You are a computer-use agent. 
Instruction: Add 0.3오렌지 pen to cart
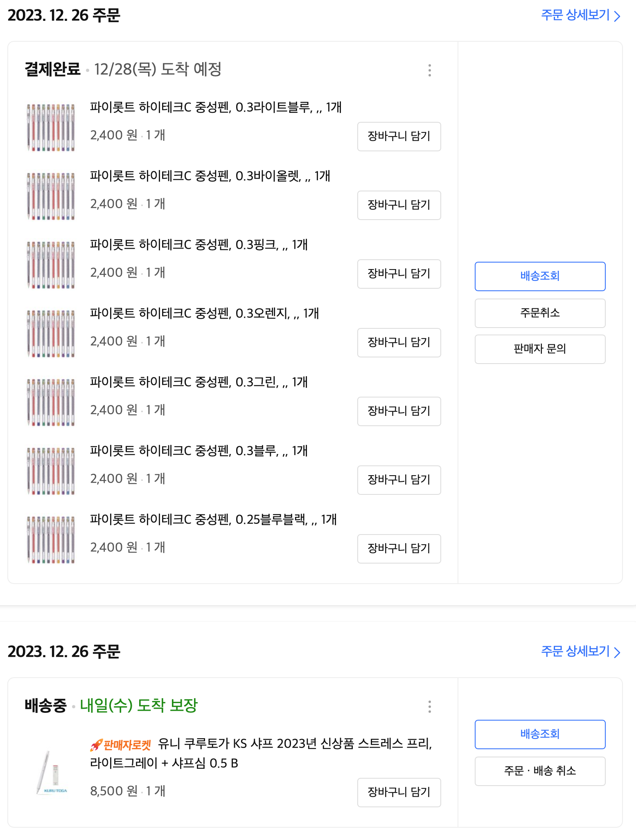pyautogui.click(x=399, y=343)
